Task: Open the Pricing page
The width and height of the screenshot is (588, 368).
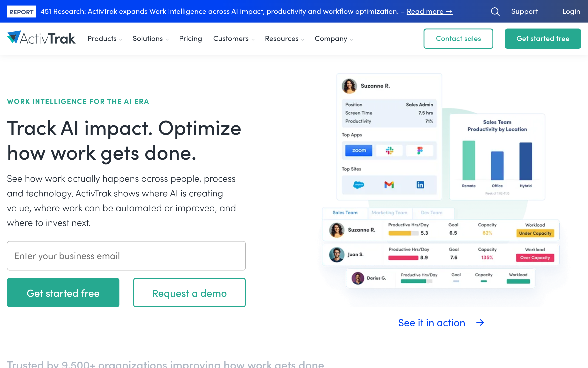Action: coord(190,39)
